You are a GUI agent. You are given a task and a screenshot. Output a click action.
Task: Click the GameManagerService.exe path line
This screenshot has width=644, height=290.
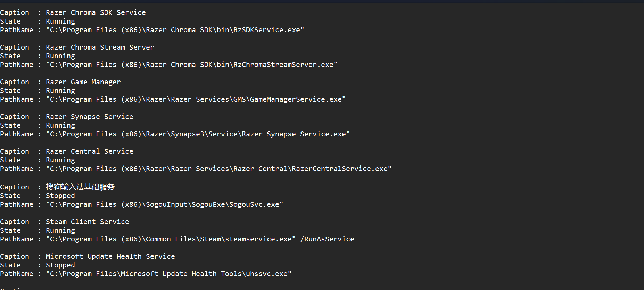[x=196, y=99]
